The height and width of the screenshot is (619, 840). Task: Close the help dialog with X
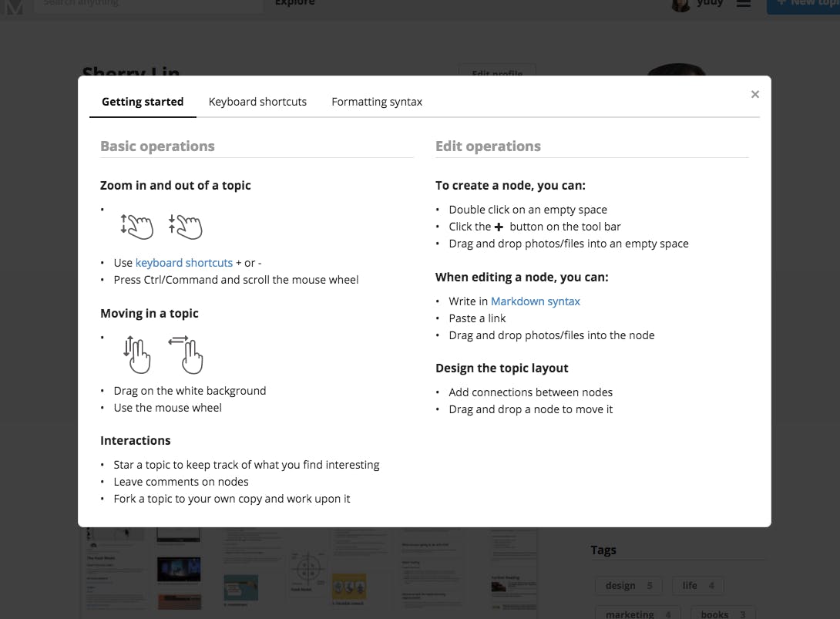click(754, 94)
